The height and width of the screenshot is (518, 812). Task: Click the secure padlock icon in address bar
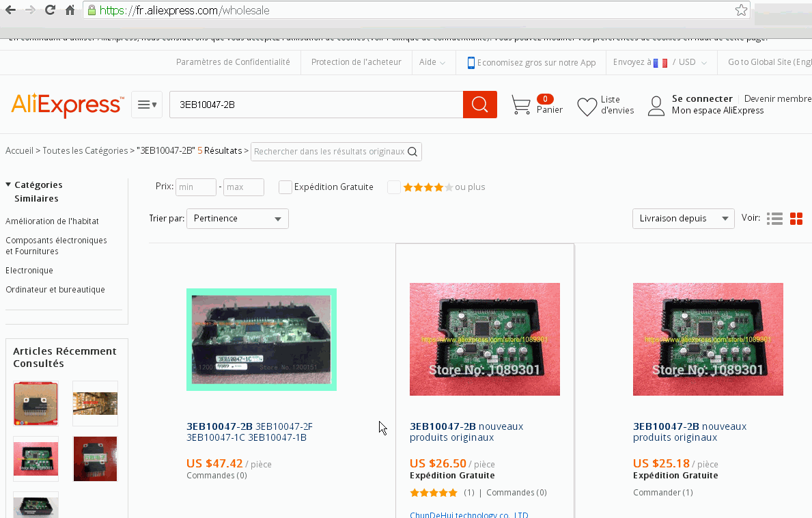[92, 10]
